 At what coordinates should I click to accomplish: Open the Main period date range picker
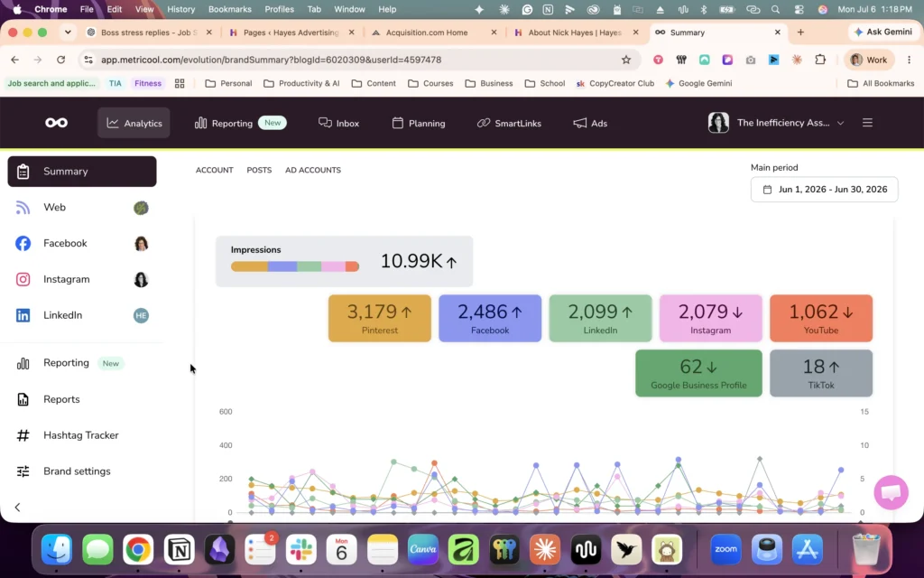[825, 190]
